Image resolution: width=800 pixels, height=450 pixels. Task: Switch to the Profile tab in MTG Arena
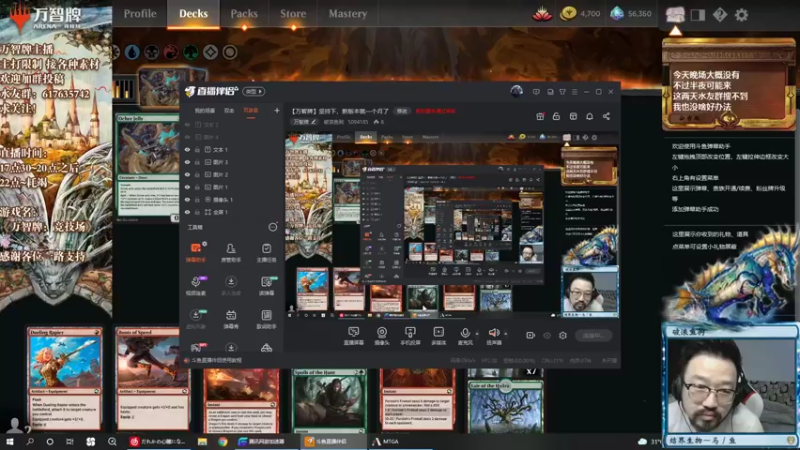(140, 14)
